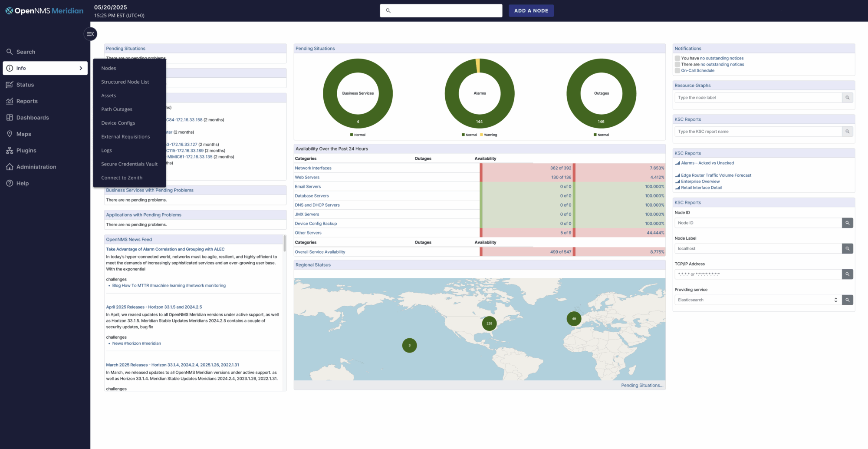This screenshot has width=868, height=449.
Task: Expand the Info menu chevron
Action: [81, 68]
